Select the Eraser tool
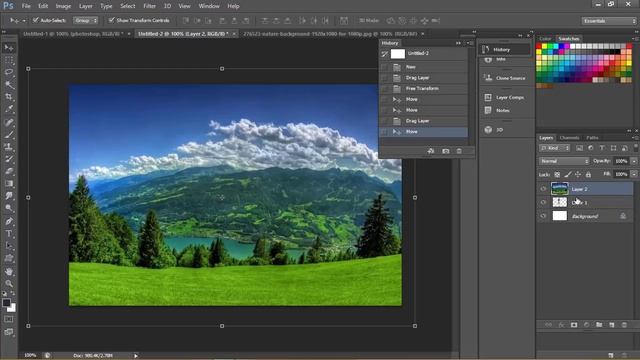Screen dimensions: 640x360 click(9, 171)
